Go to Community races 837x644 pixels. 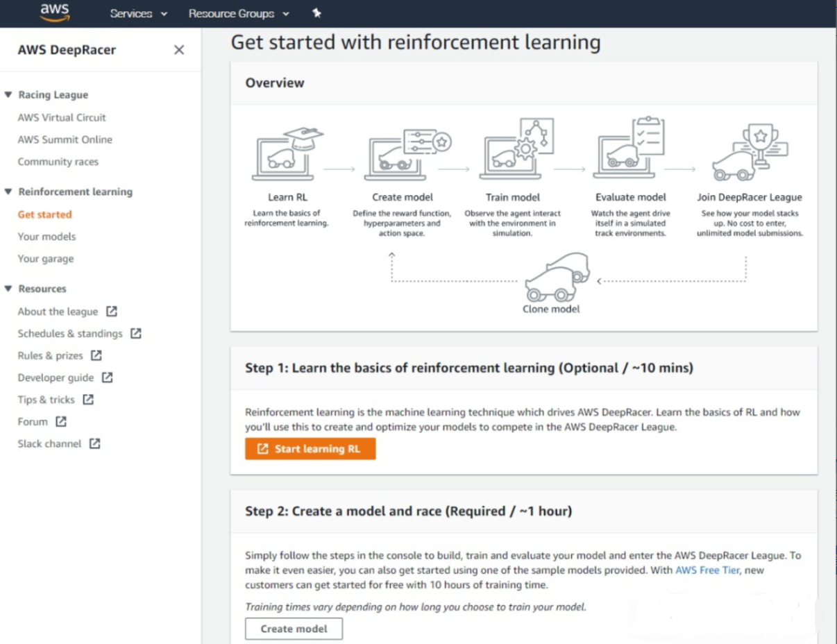[x=58, y=162]
